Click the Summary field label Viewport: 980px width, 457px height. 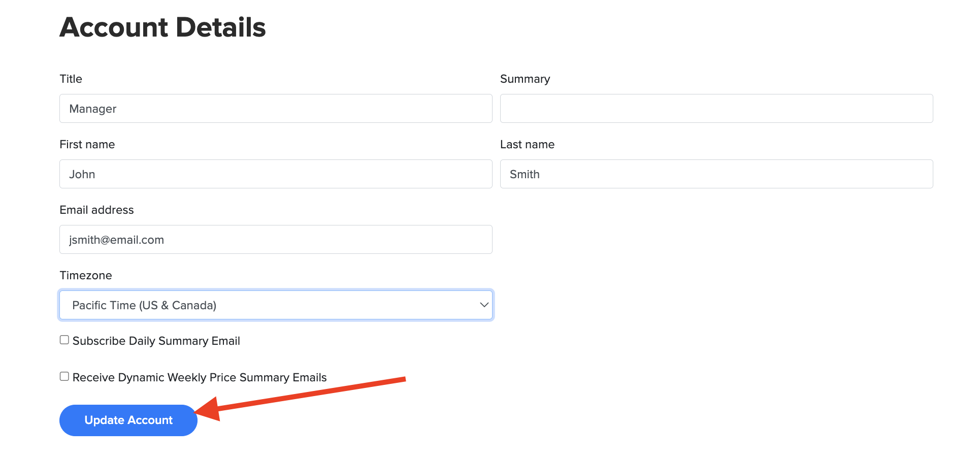(525, 79)
